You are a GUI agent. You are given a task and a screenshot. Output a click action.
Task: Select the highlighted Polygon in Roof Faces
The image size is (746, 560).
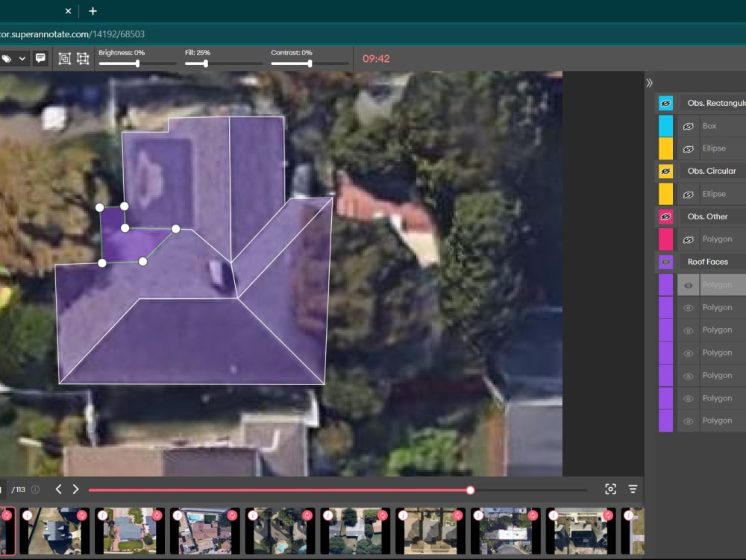[720, 284]
